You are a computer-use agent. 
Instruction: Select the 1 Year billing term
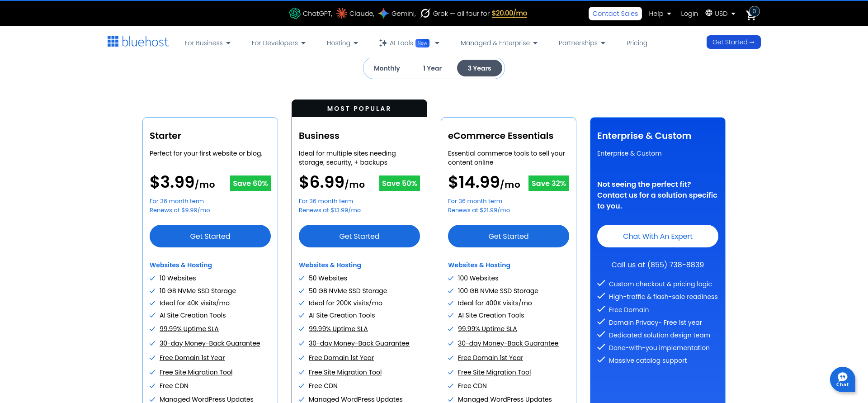[x=432, y=68]
